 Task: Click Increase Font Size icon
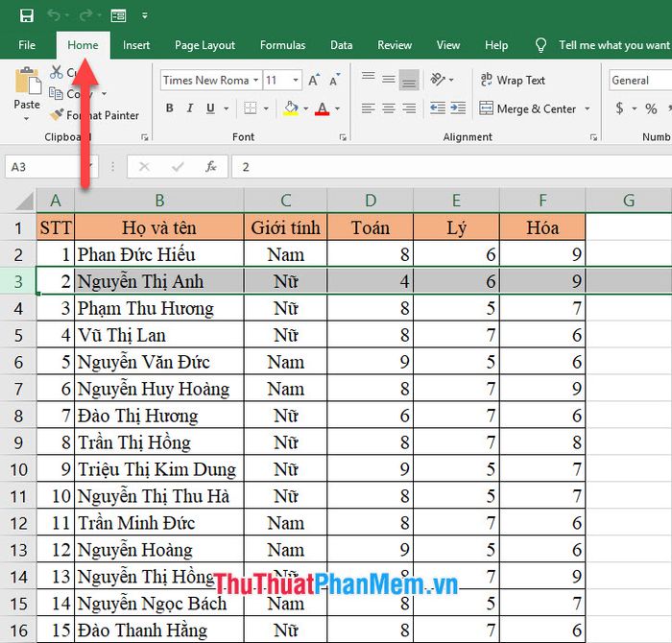[x=314, y=80]
